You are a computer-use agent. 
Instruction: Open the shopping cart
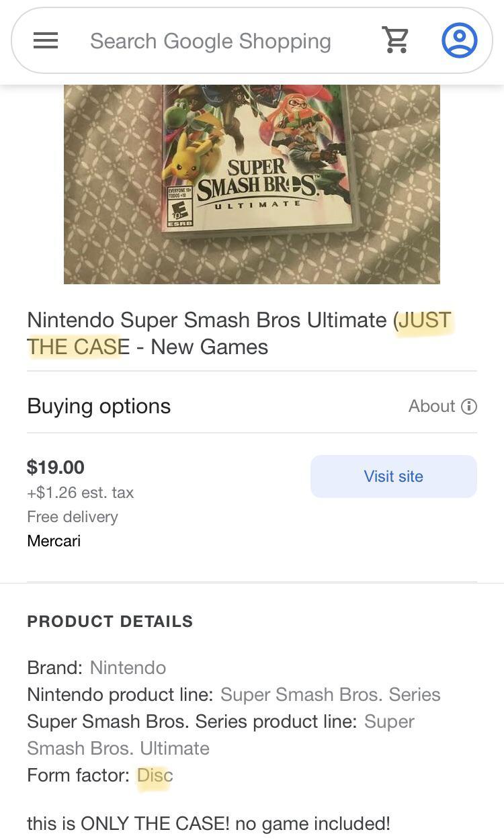click(396, 40)
